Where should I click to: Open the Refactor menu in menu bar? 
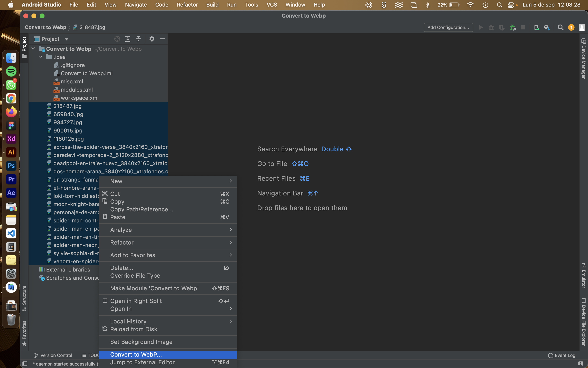tap(187, 5)
